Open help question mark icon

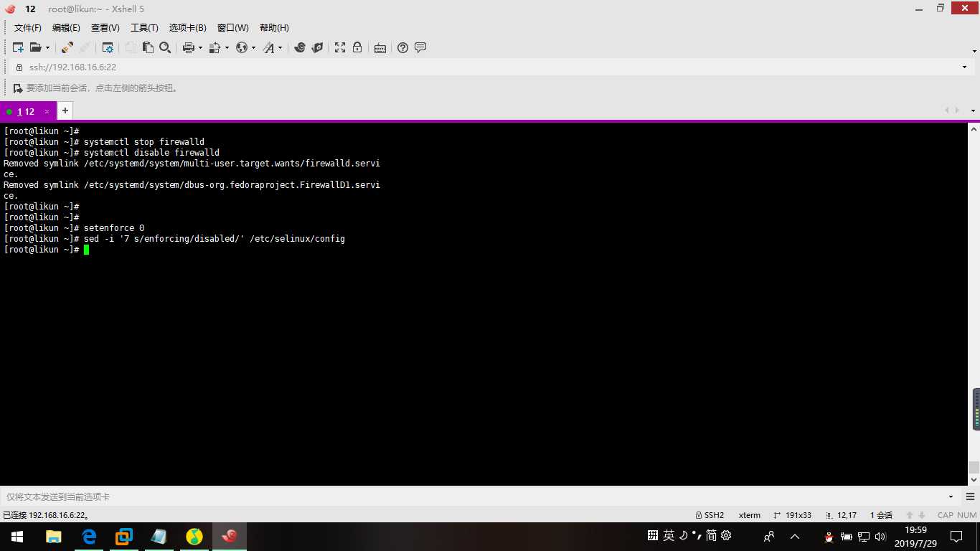(x=402, y=47)
